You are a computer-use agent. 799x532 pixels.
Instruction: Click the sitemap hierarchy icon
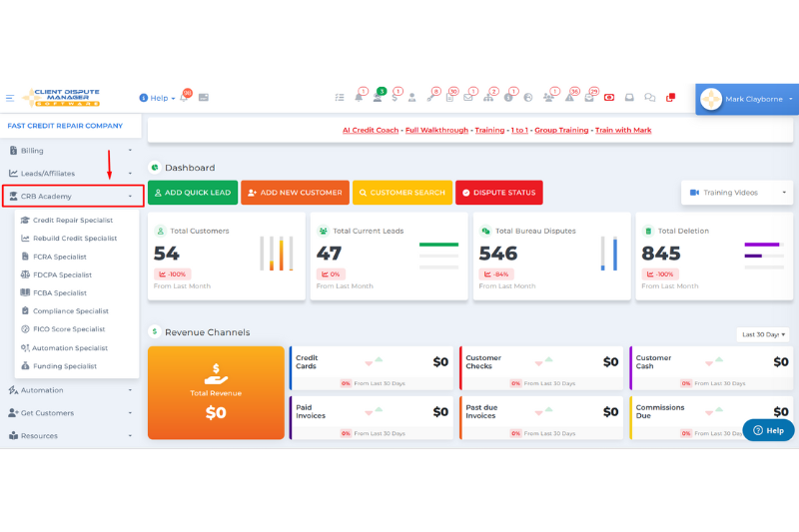(488, 97)
